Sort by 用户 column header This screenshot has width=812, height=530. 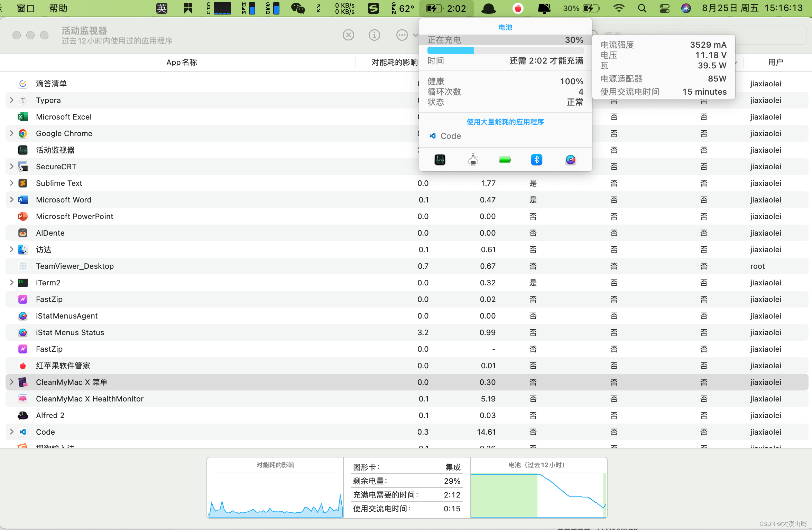click(775, 63)
